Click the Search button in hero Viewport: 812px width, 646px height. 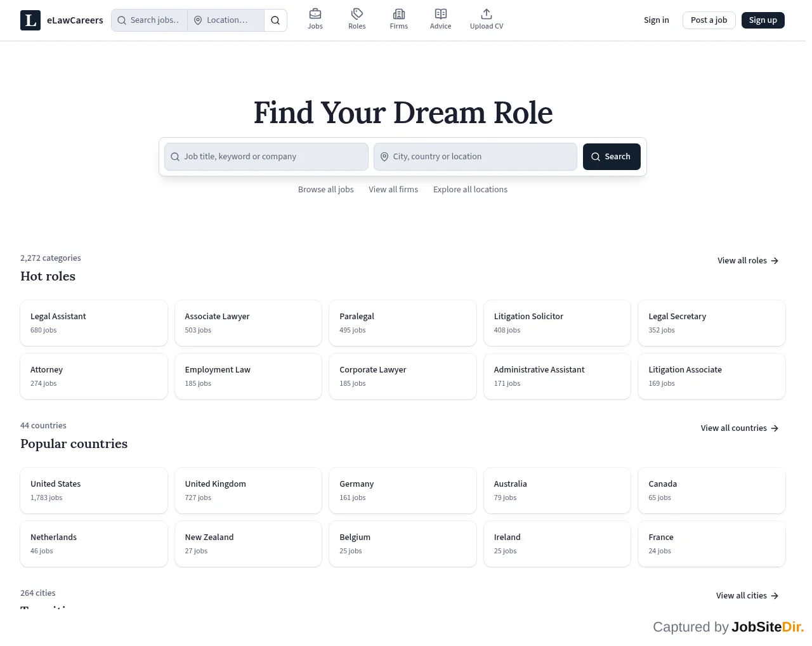(x=612, y=157)
